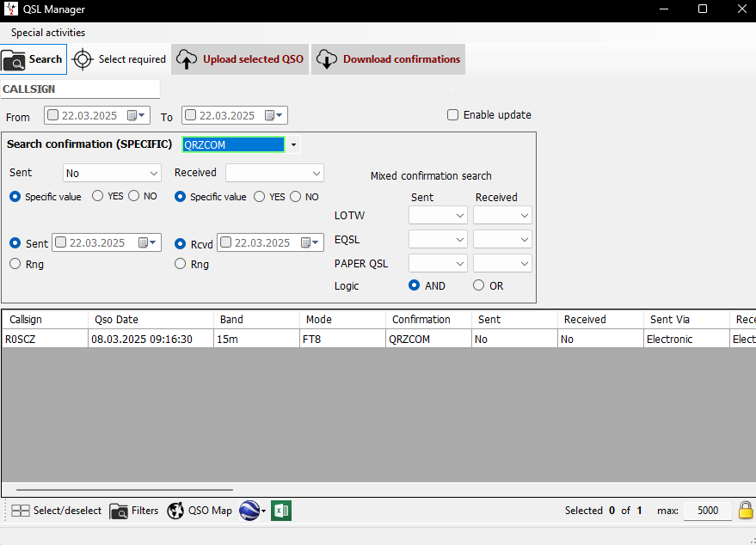
Task: Tick the Enable update checkbox
Action: (x=452, y=115)
